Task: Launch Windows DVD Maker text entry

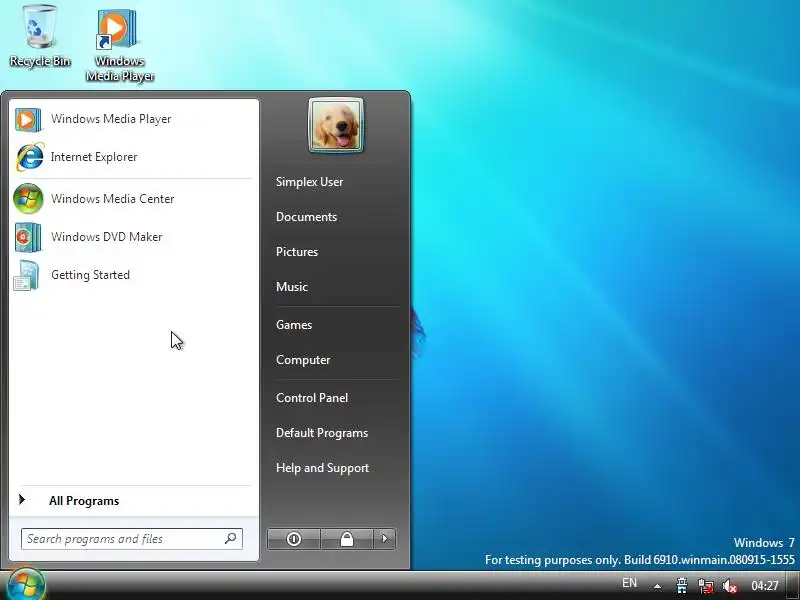Action: coord(107,237)
